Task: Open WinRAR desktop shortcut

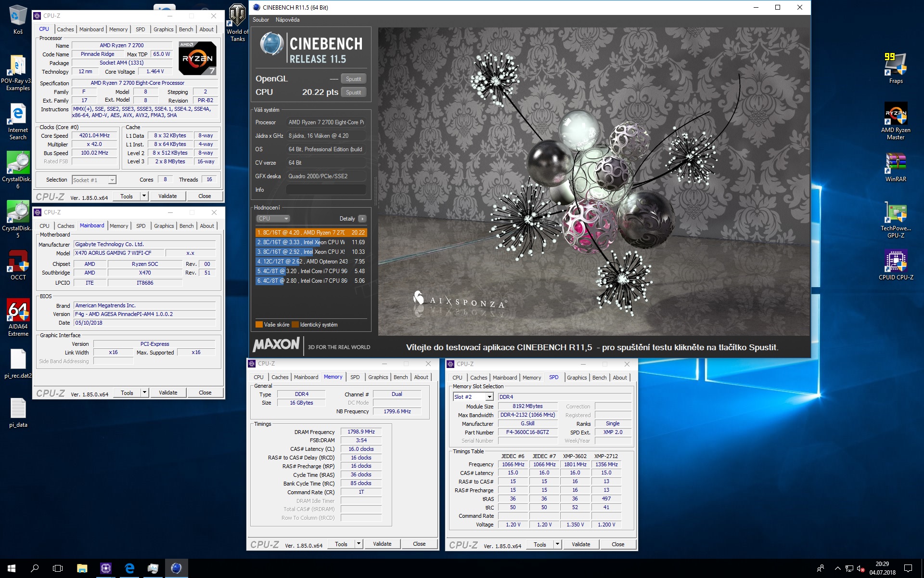Action: tap(896, 167)
